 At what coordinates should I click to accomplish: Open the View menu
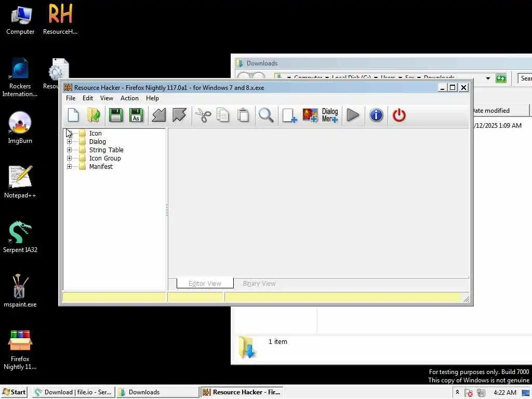[x=107, y=98]
